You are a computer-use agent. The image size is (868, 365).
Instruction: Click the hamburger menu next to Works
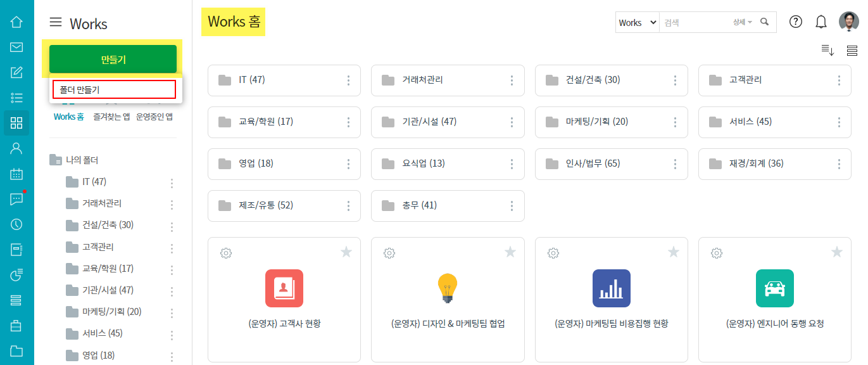56,23
